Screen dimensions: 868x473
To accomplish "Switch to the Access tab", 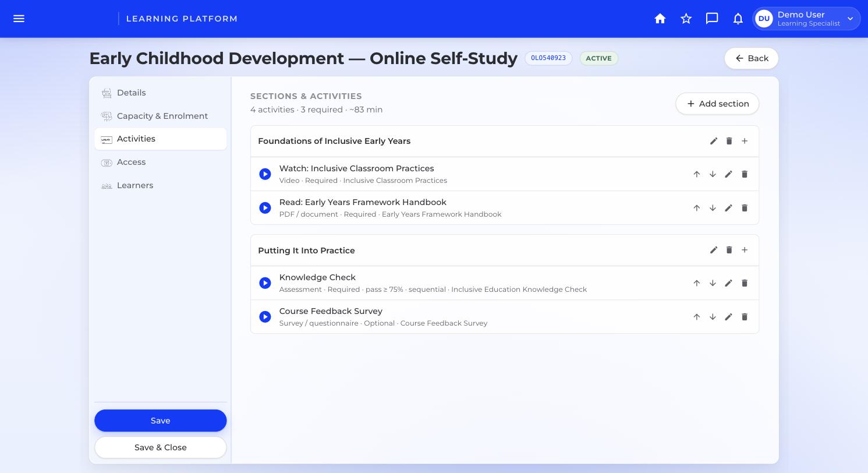I will coord(161,162).
